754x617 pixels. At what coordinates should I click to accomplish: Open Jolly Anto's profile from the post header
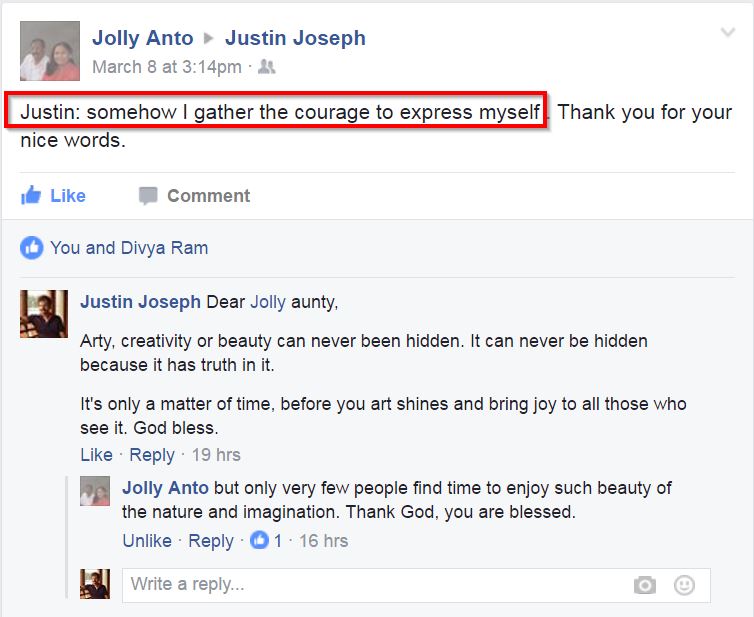[143, 38]
